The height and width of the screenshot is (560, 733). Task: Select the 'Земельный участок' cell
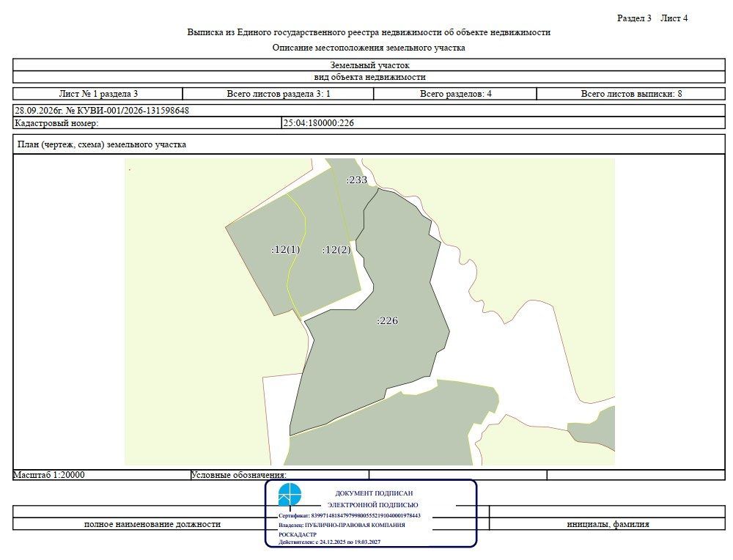click(x=369, y=65)
